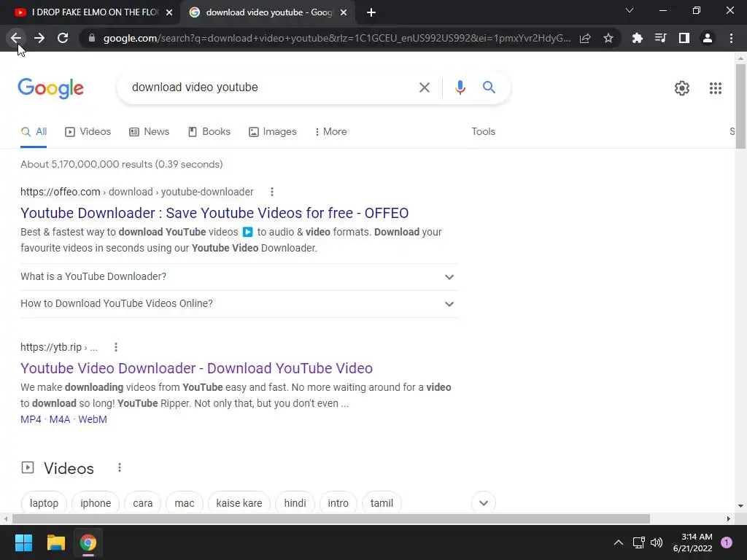Filter videos by hindi chip
Viewport: 747px width, 560px height.
[x=295, y=503]
